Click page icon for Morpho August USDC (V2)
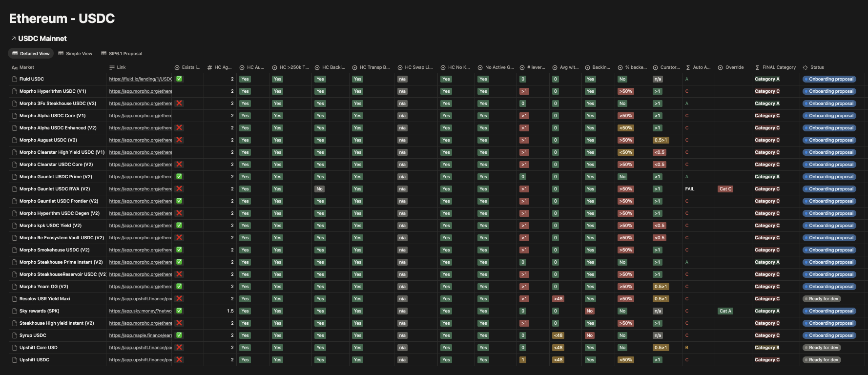 pyautogui.click(x=15, y=140)
